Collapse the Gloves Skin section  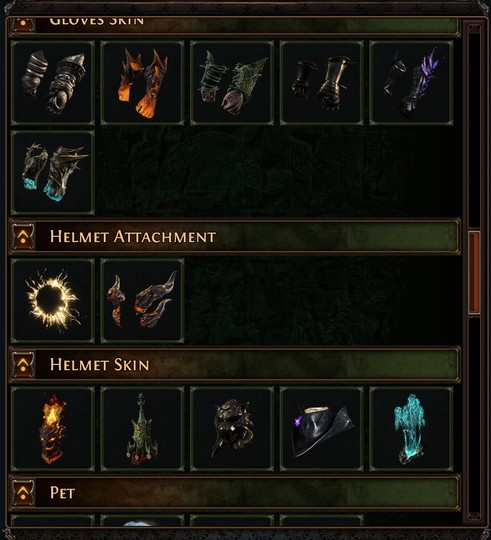23,24
